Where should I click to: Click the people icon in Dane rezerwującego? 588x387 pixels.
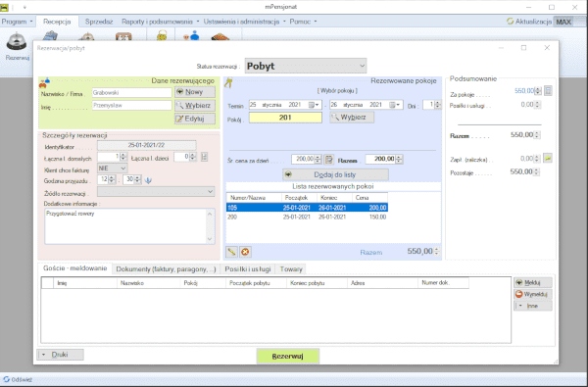45,83
